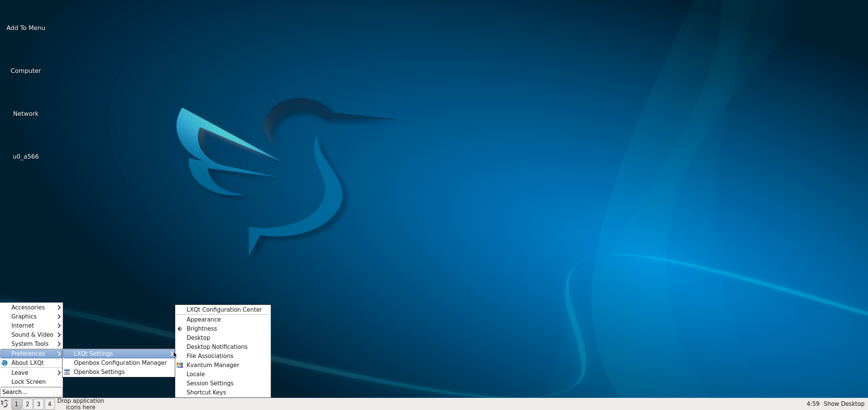This screenshot has width=868, height=410.
Task: Expand the Accessories submenu
Action: click(31, 307)
